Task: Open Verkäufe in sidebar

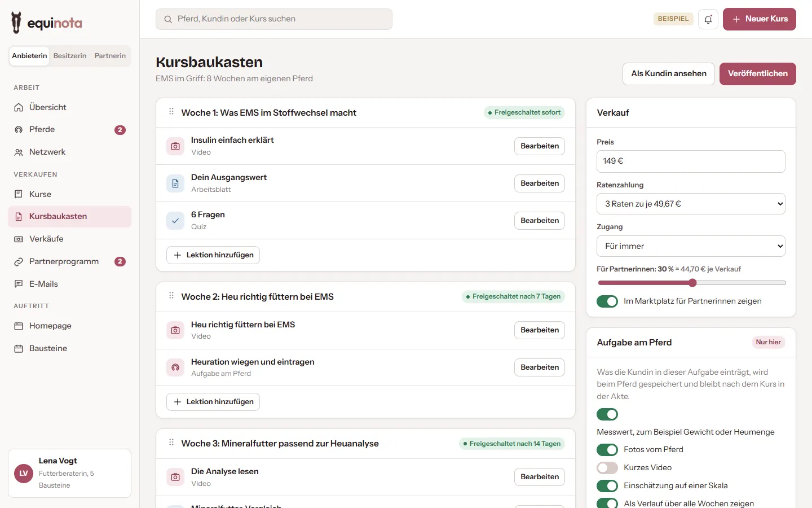Action: tap(70, 239)
